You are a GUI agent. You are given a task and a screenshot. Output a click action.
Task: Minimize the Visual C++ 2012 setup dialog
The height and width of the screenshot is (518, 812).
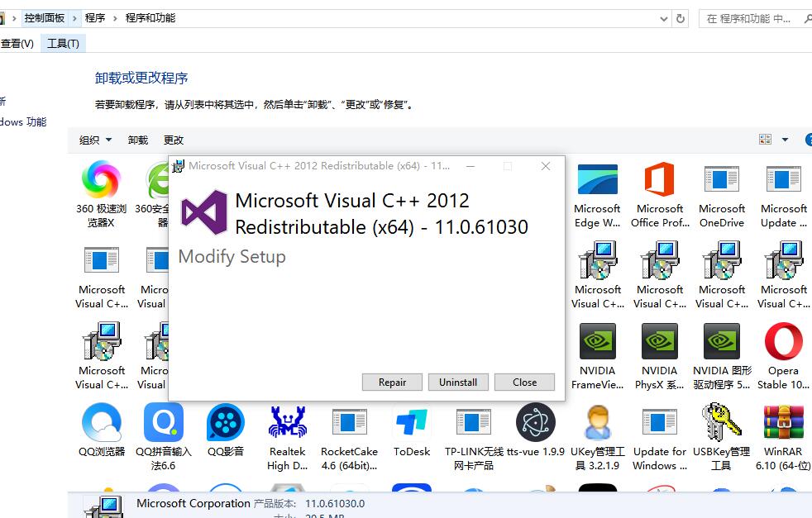click(x=470, y=166)
